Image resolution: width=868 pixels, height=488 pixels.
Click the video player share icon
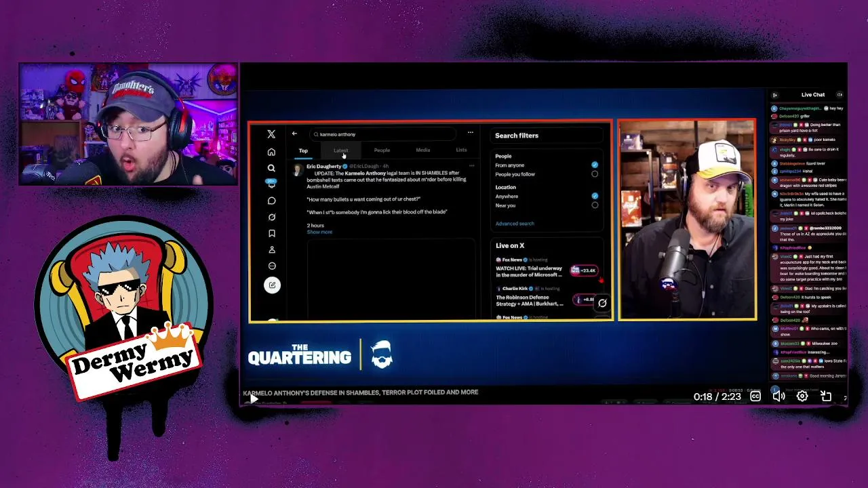[x=826, y=396]
